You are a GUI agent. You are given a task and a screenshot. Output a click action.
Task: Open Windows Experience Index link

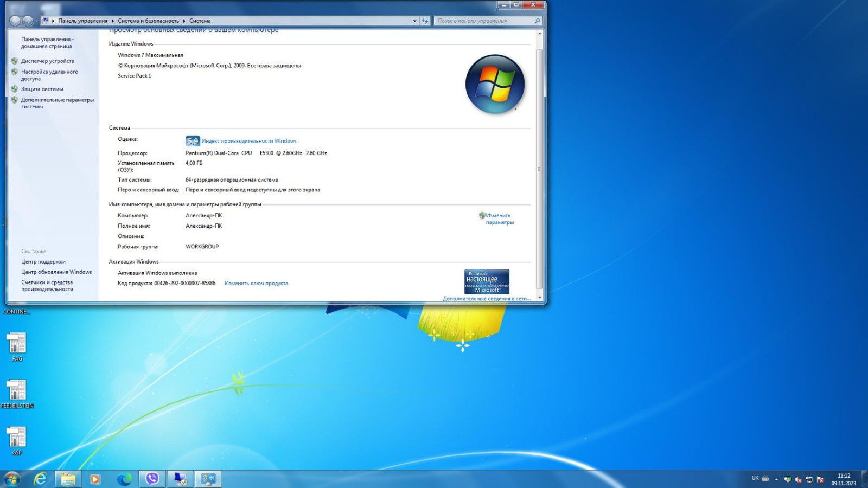coord(249,141)
